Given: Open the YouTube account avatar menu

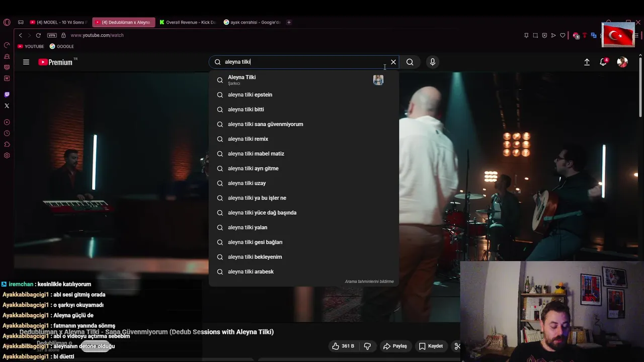Looking at the screenshot, I should [x=622, y=62].
